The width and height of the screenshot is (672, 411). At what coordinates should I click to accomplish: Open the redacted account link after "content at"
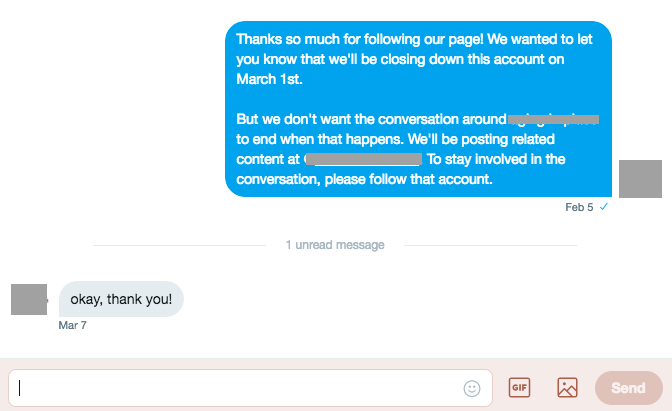[363, 159]
